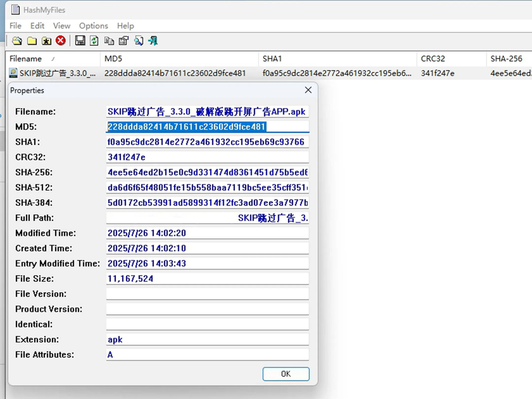Click the Find magnifier toolbar icon

[138, 41]
